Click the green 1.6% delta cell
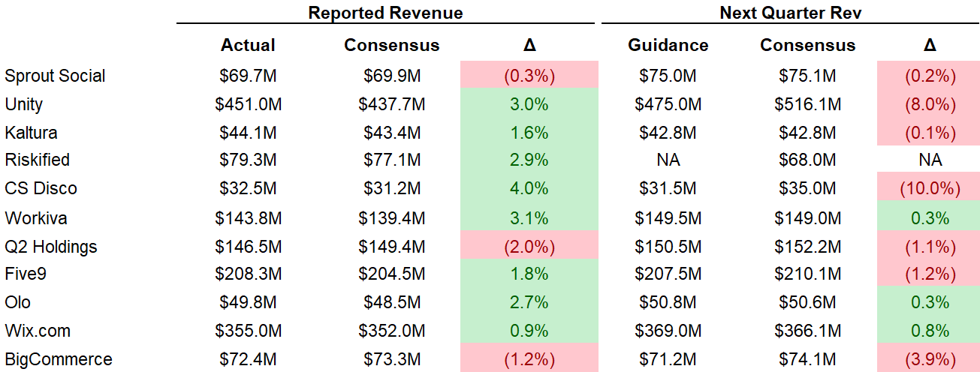Image resolution: width=980 pixels, height=372 pixels. point(529,132)
